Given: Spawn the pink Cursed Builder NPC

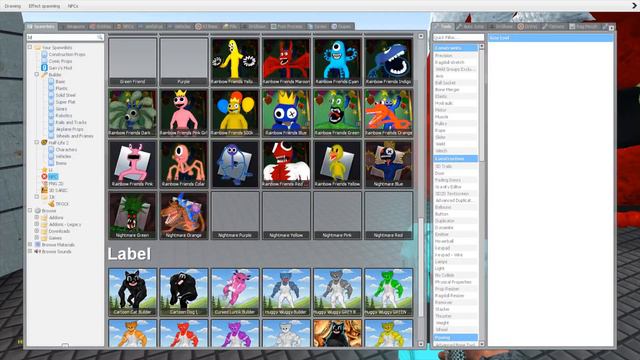Looking at the screenshot, I should pyautogui.click(x=235, y=292).
